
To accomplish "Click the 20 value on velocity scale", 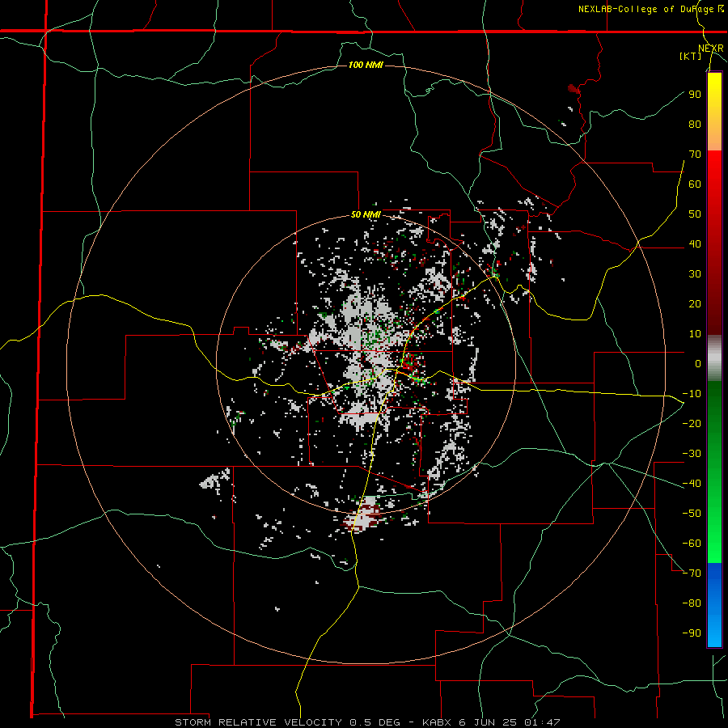I will (695, 303).
